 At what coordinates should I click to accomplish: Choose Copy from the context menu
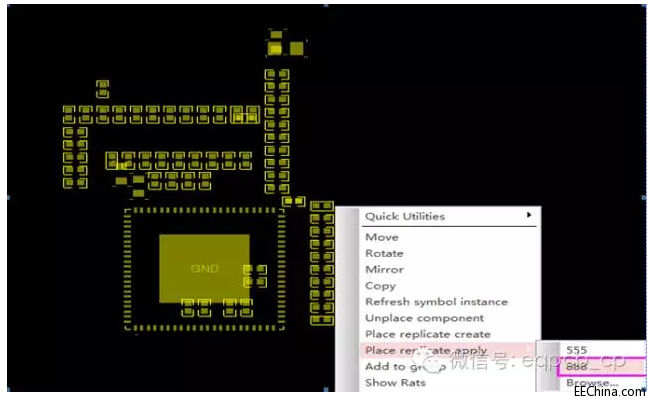(381, 285)
